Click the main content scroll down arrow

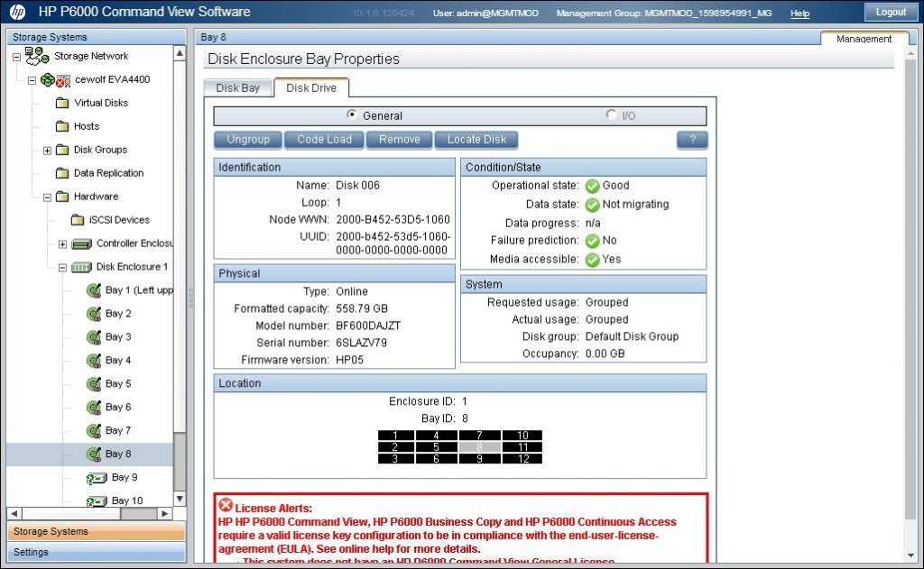coord(911,555)
